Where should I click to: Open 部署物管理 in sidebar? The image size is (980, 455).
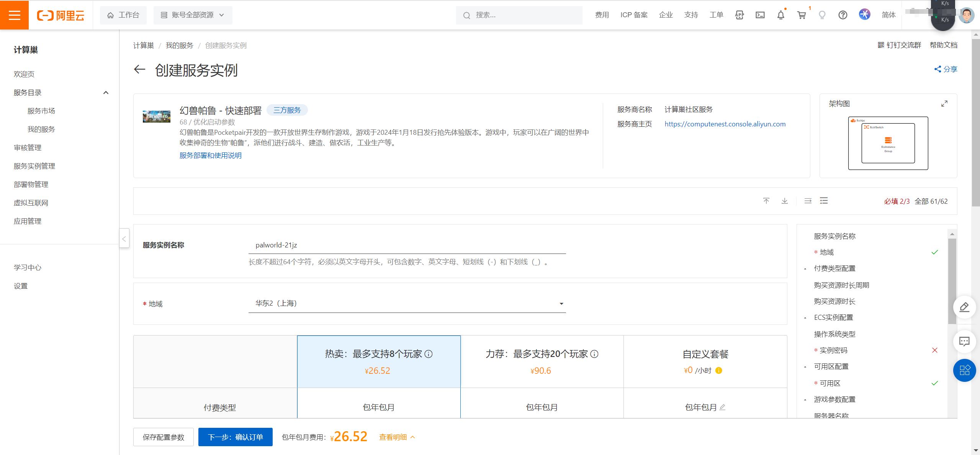[x=31, y=185]
